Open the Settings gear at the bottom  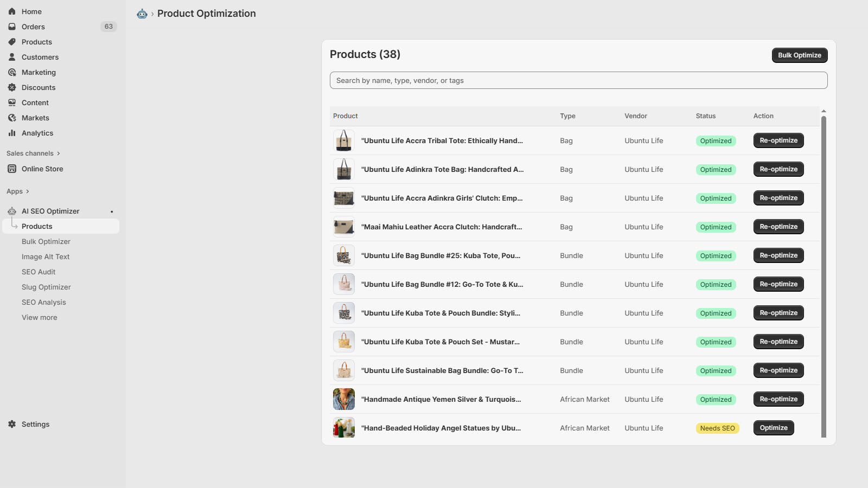[11, 424]
